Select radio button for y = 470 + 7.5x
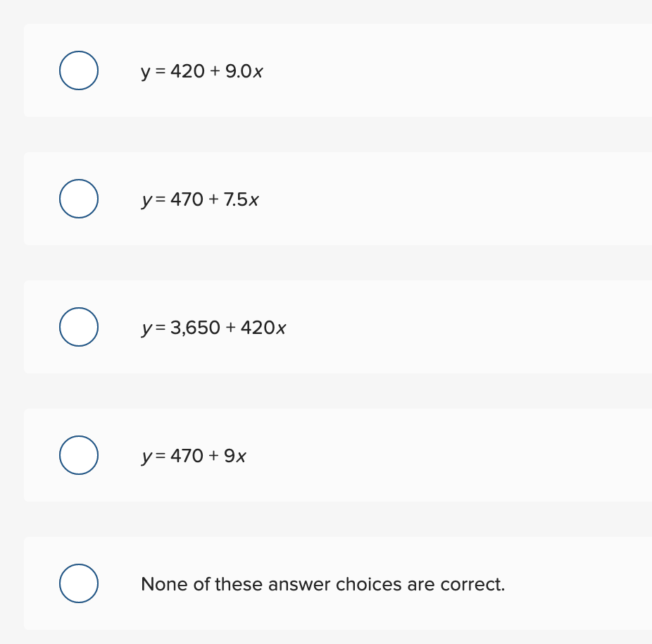 pos(79,199)
